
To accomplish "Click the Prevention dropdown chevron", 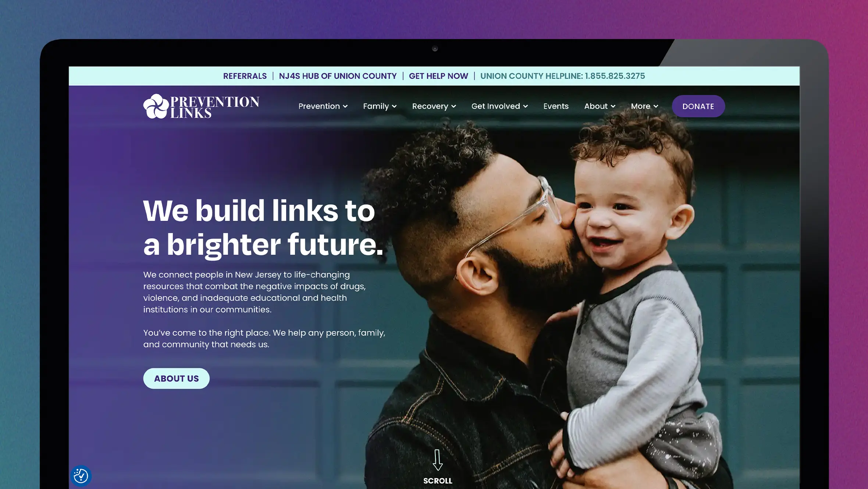I will point(345,107).
